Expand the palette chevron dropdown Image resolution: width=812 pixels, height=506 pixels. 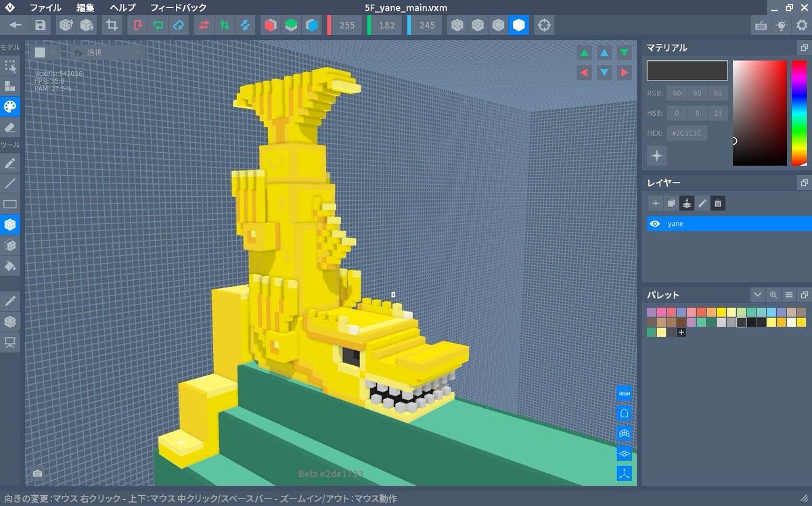click(758, 295)
